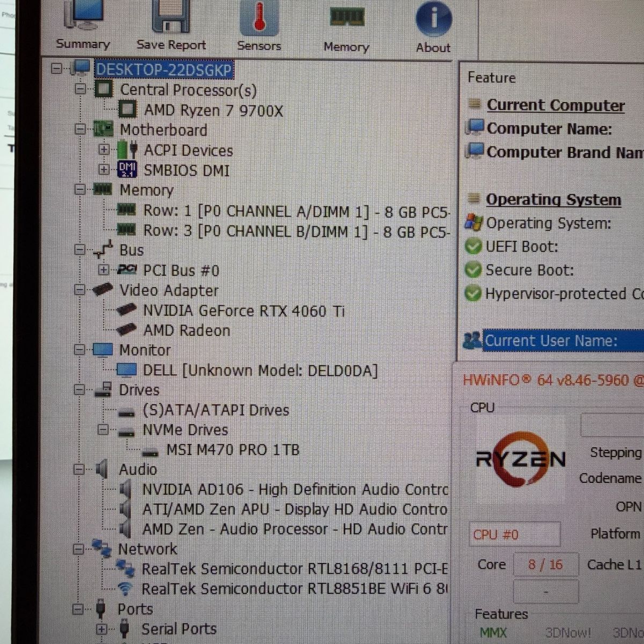Click the Audio speaker icon
The height and width of the screenshot is (644, 644).
pos(102,470)
